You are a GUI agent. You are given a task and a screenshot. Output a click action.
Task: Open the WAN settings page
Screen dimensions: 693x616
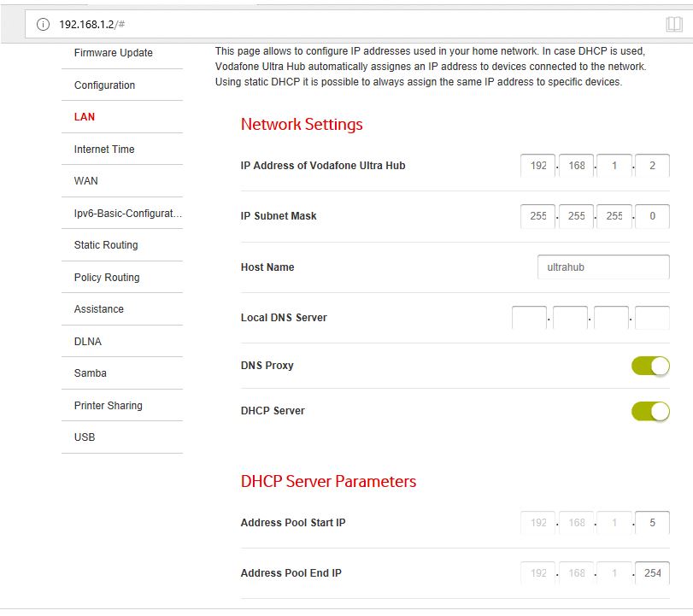[x=86, y=181]
